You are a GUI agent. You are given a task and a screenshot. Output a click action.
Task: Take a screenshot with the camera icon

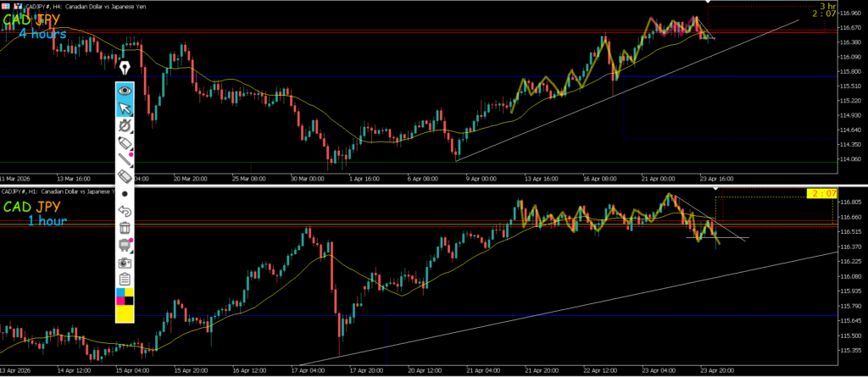tap(125, 262)
